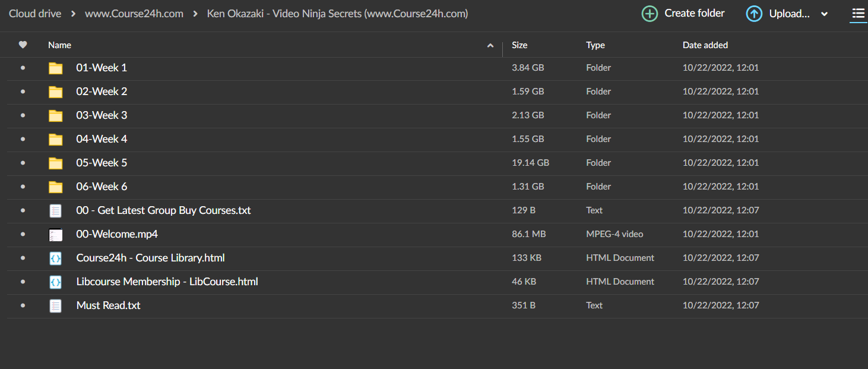Screen dimensions: 868x369
Task: Click the Create folder plus icon
Action: click(x=650, y=14)
